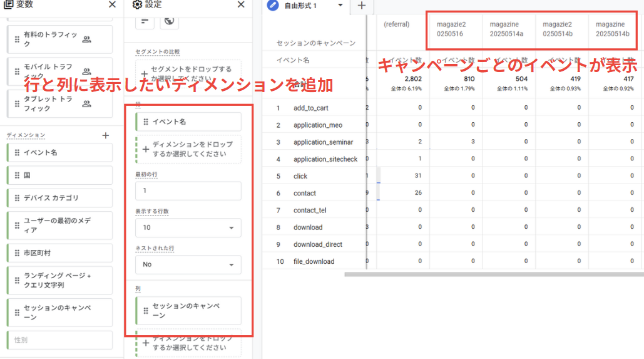Add a new dimension with the plus icon

(x=106, y=136)
